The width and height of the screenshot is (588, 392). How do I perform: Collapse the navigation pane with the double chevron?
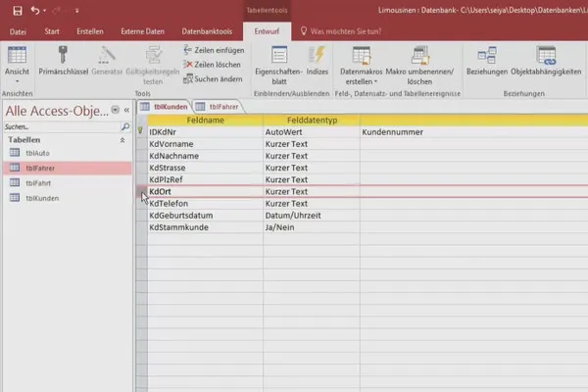pyautogui.click(x=126, y=110)
